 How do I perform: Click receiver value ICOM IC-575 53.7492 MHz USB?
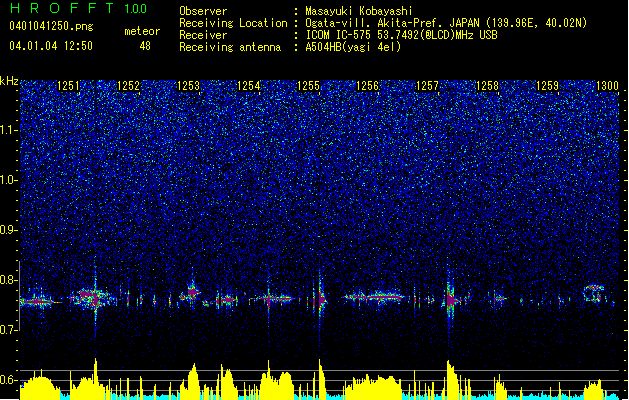[402, 35]
